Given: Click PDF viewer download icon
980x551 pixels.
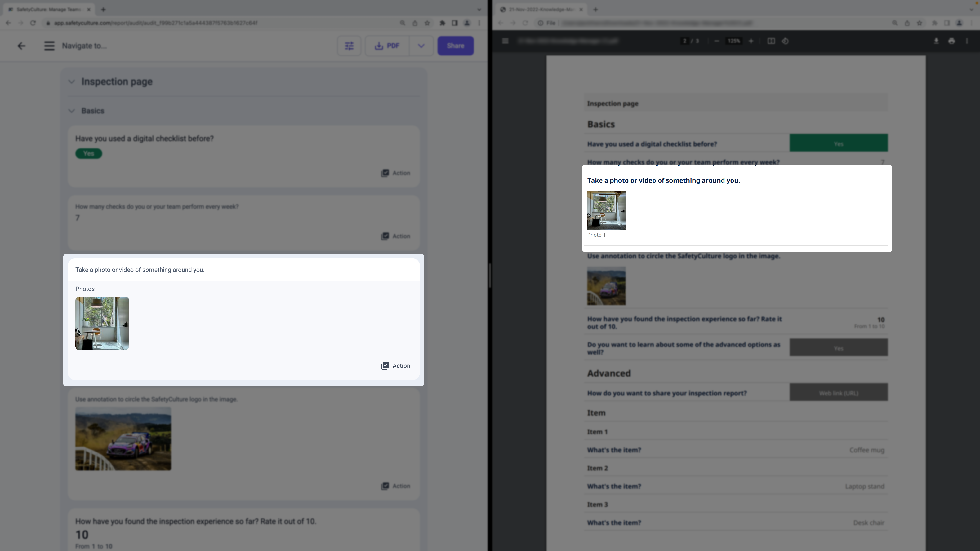Looking at the screenshot, I should 936,41.
